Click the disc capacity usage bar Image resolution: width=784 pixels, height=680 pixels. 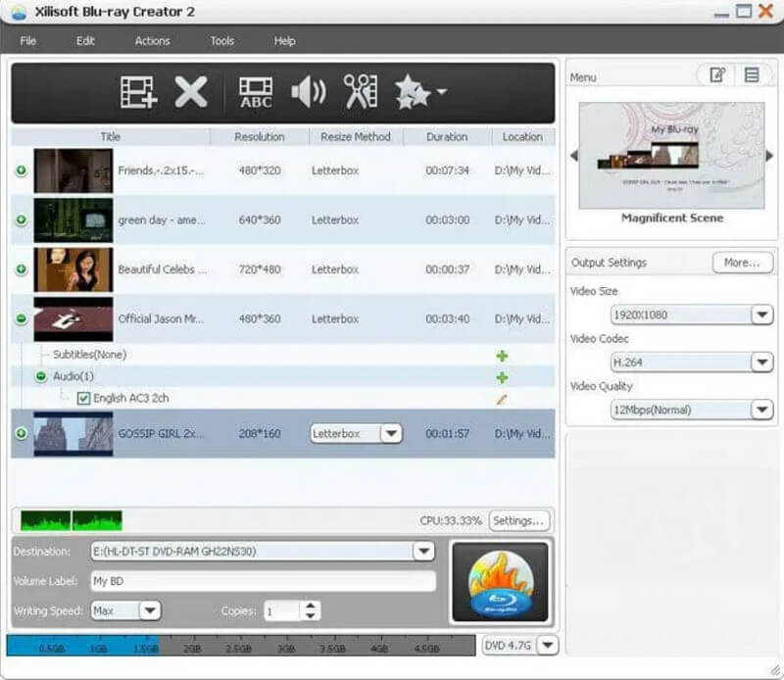[x=241, y=646]
